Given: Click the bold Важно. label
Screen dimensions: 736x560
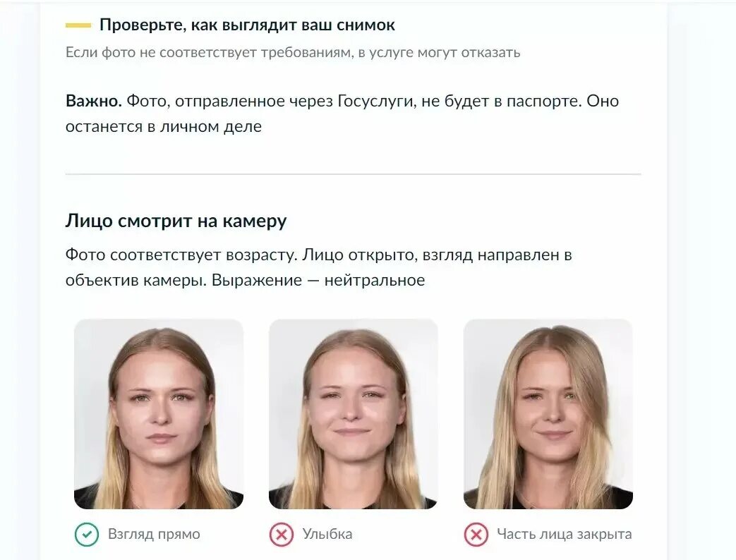Looking at the screenshot, I should [94, 101].
